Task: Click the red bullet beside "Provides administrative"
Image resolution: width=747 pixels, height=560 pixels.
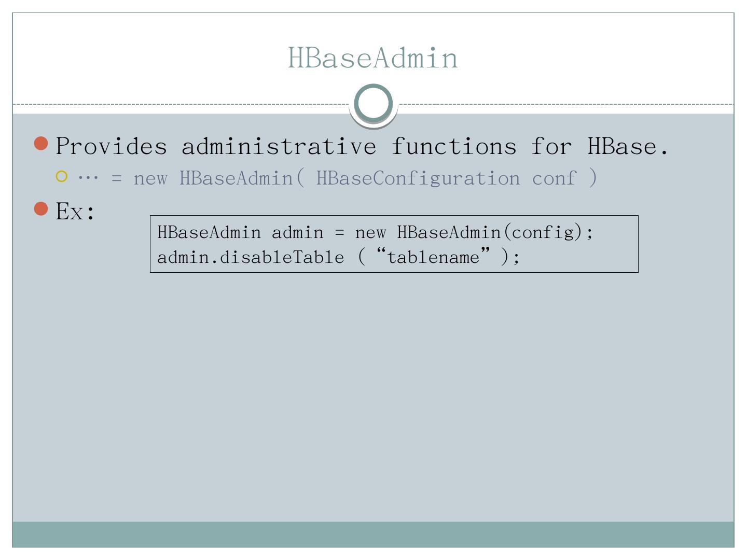Action: point(41,144)
